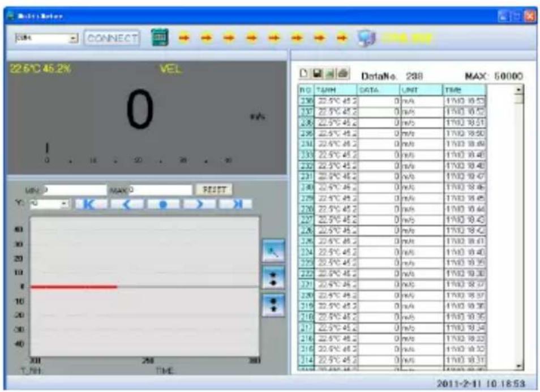
Task: Click the VEL mode label
Action: (171, 69)
